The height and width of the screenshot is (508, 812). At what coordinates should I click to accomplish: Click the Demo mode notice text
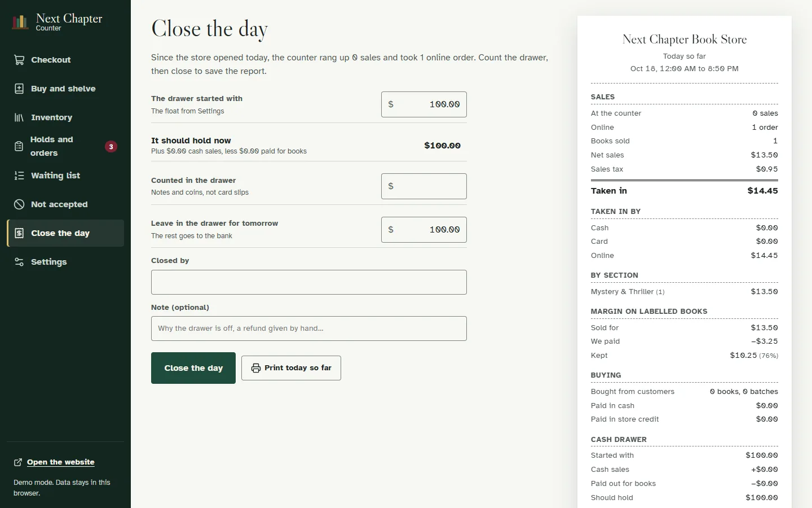click(x=62, y=488)
